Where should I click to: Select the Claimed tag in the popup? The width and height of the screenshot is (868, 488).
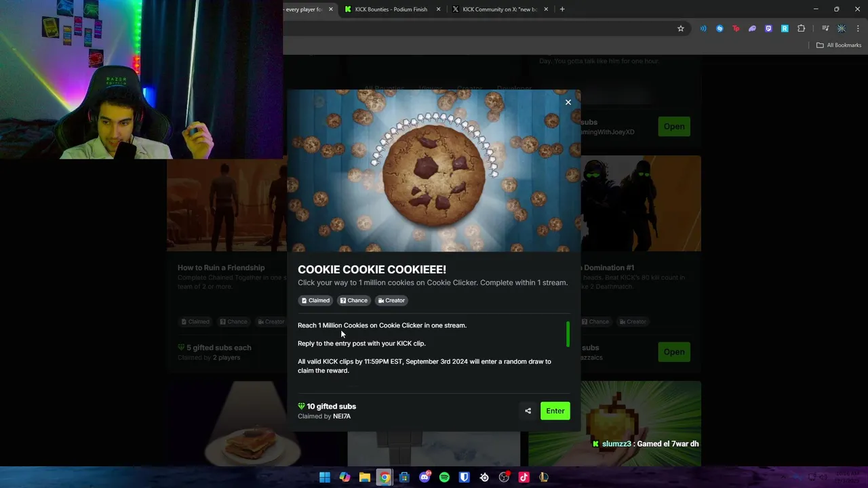pos(315,300)
